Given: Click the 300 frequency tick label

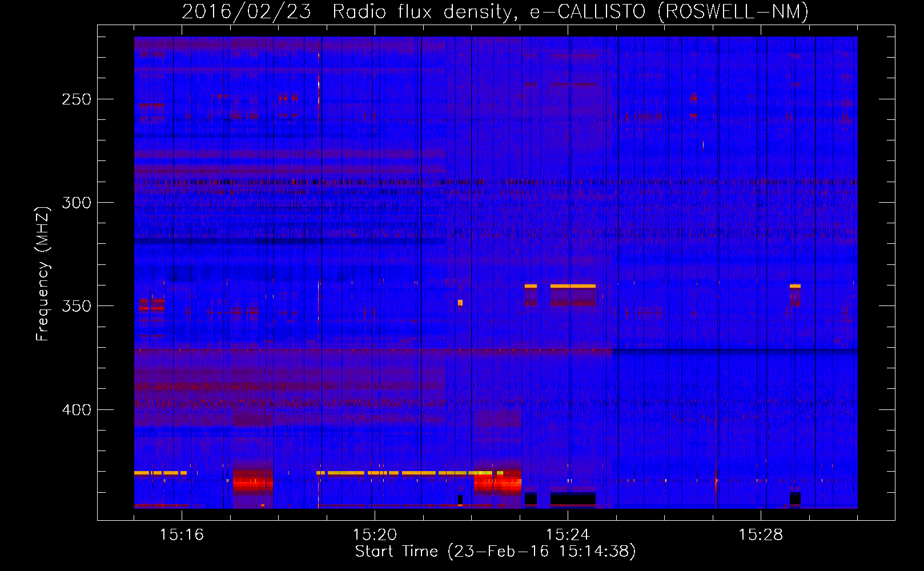Looking at the screenshot, I should (x=77, y=203).
